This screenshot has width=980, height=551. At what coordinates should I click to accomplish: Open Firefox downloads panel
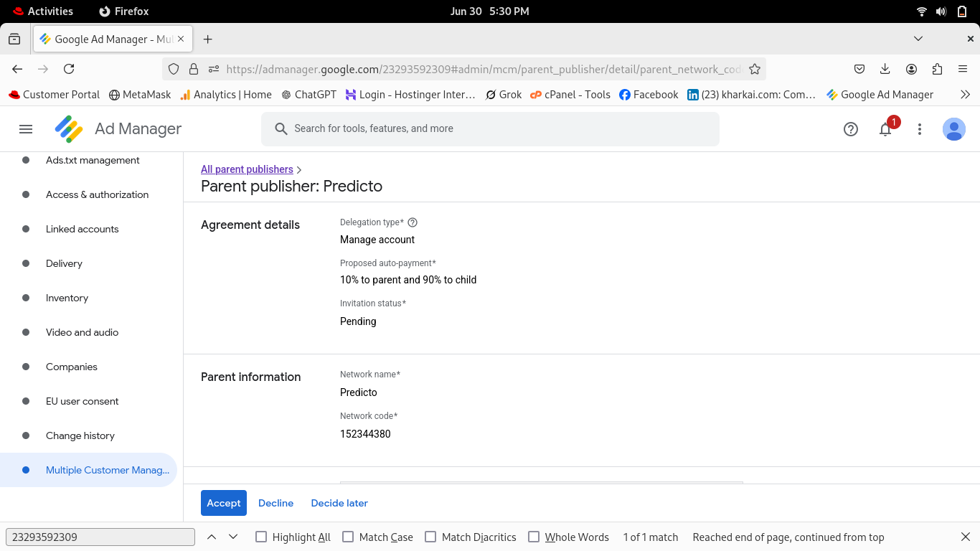(x=885, y=69)
